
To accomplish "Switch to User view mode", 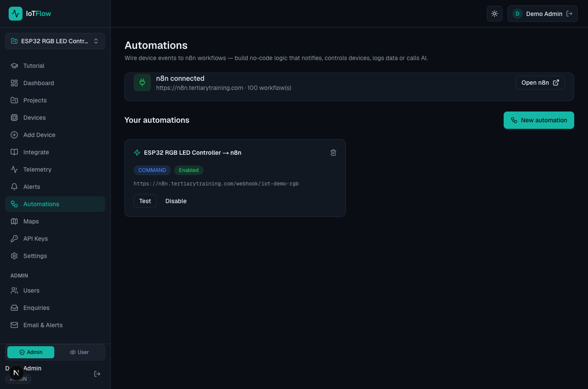I will [79, 352].
